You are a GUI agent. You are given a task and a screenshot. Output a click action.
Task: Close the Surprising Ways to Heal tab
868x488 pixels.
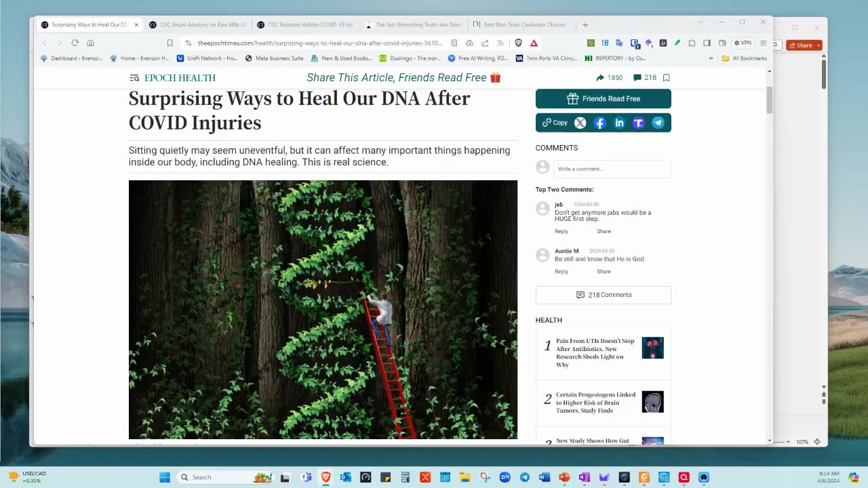pos(136,24)
